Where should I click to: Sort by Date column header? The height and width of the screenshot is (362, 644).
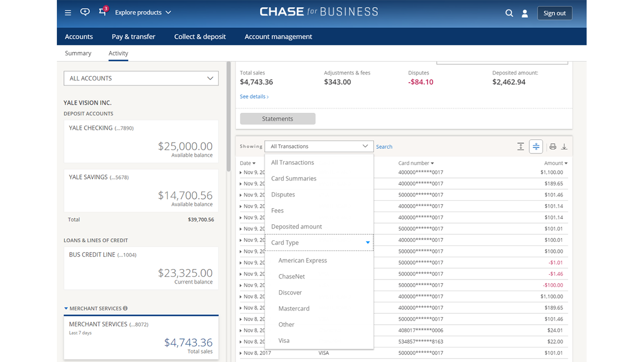pos(248,163)
